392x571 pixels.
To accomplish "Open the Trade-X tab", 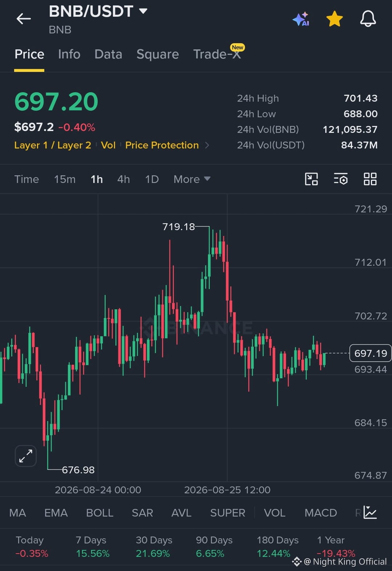I will click(217, 54).
